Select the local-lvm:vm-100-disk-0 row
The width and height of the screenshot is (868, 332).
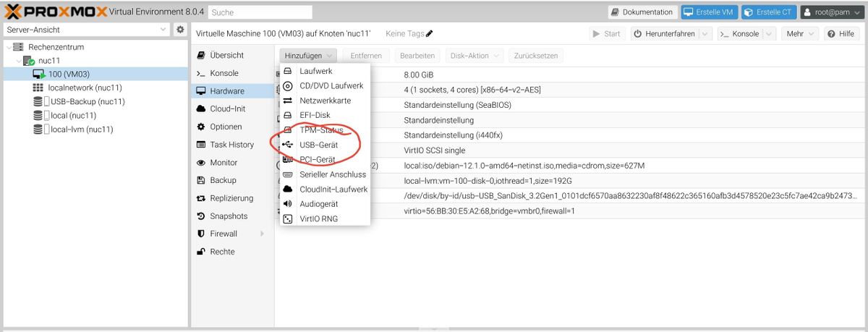point(571,181)
